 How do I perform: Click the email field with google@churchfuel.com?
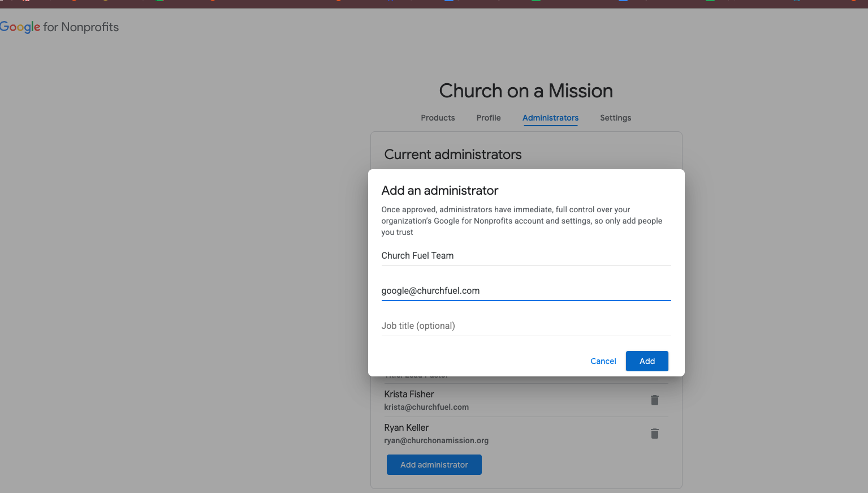526,291
